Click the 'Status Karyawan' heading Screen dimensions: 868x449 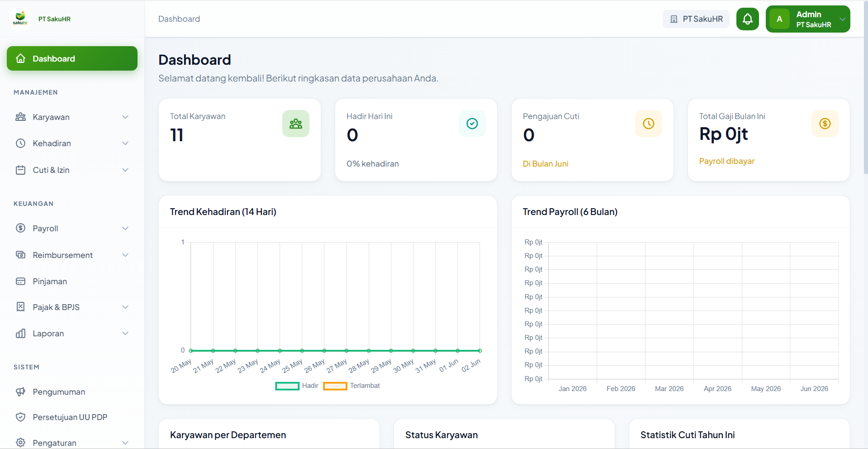click(441, 435)
